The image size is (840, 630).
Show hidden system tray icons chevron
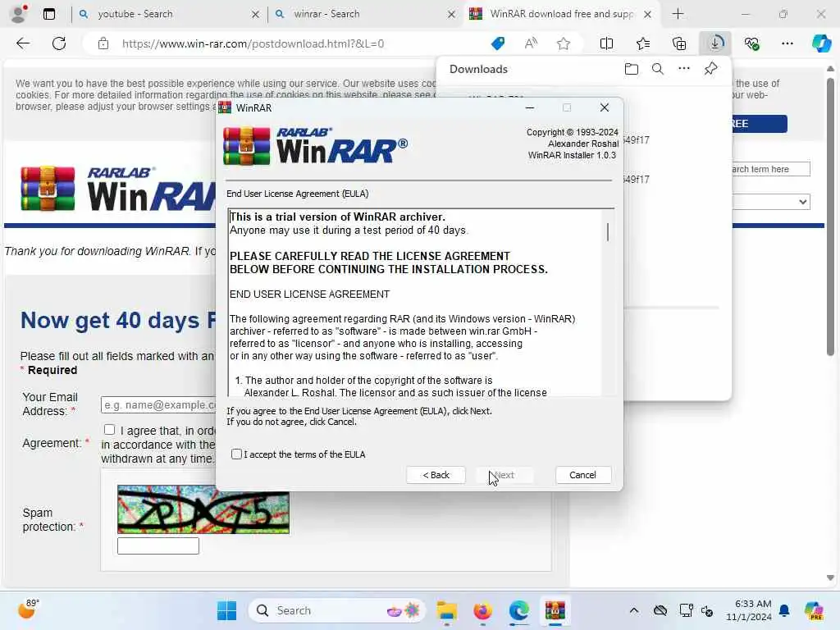pos(634,610)
